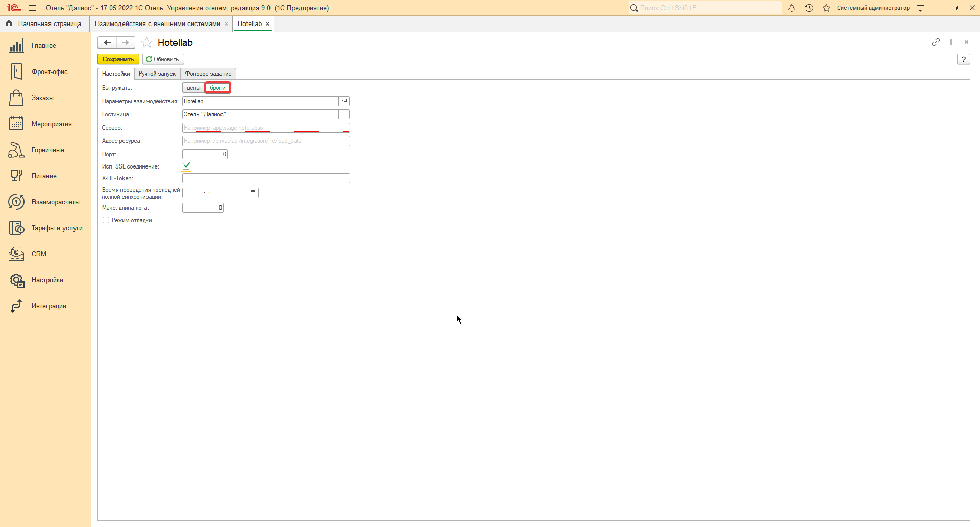
Task: Enable Режим отладки checkbox
Action: coord(106,220)
